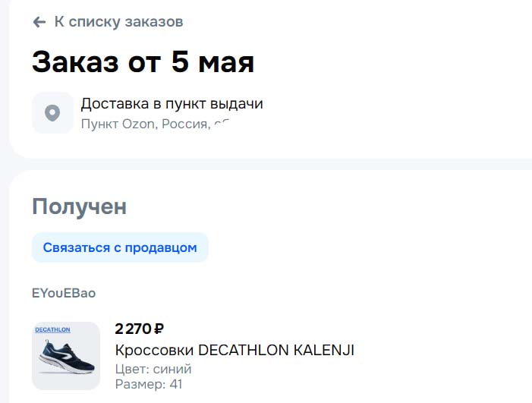Open the "К списку заказов" link
Viewport: 532px width, 403px height.
118,22
